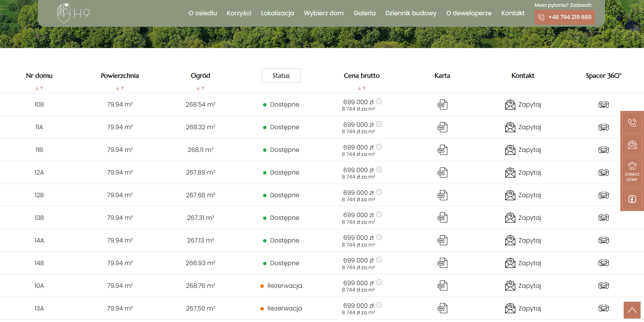Launch the 360° walk for house 12B

(603, 195)
